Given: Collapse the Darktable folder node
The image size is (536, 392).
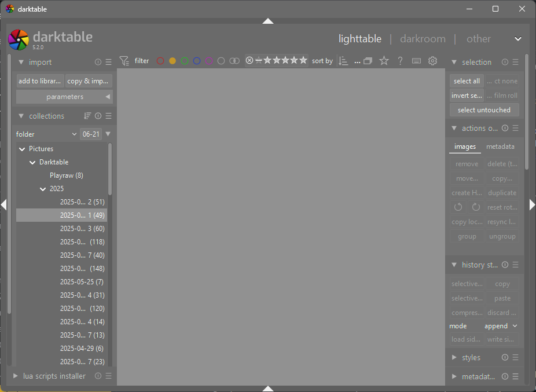Looking at the screenshot, I should pos(32,163).
